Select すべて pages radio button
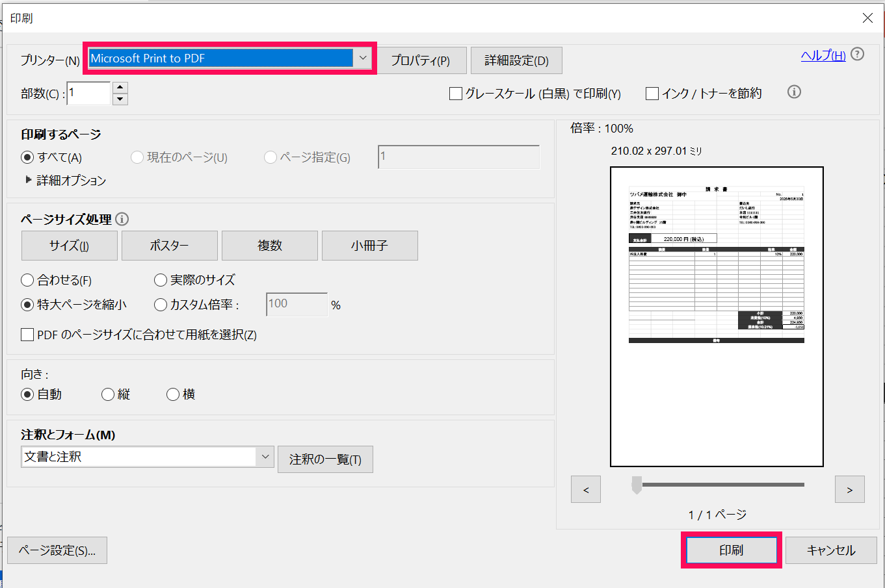 tap(27, 157)
